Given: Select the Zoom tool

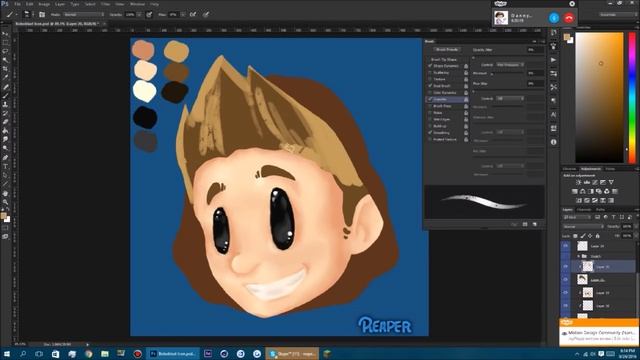Looking at the screenshot, I should [5, 202].
